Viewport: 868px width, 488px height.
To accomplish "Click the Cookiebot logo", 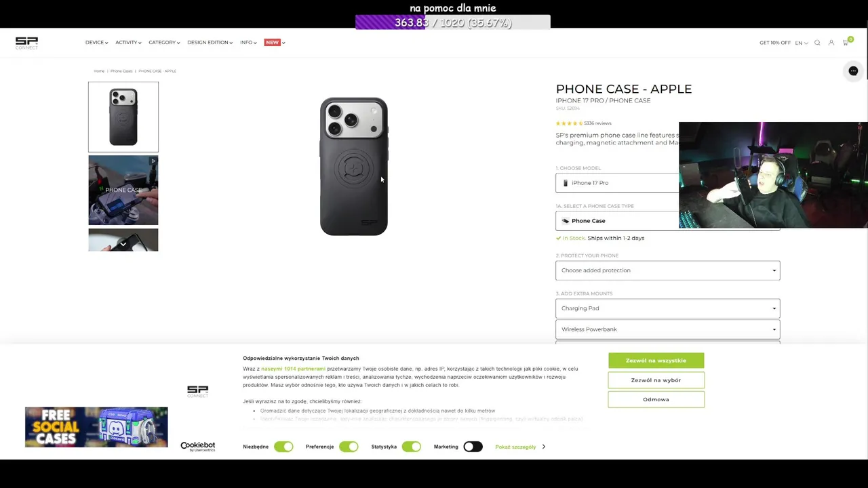I will click(197, 447).
